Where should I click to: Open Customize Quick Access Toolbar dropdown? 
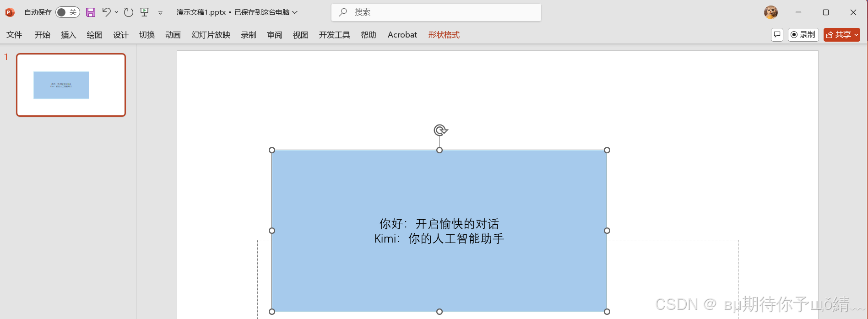click(160, 13)
